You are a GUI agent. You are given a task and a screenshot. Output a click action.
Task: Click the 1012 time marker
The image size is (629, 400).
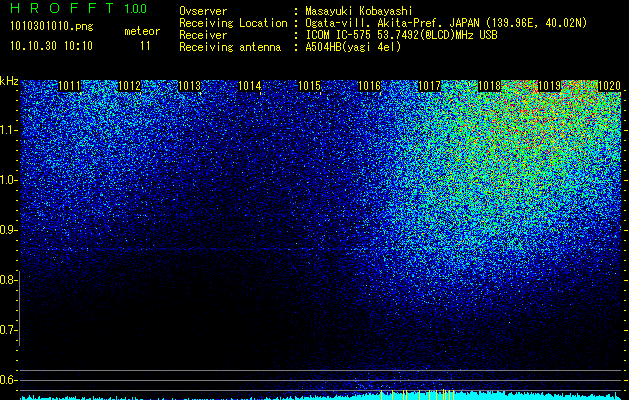(x=130, y=86)
